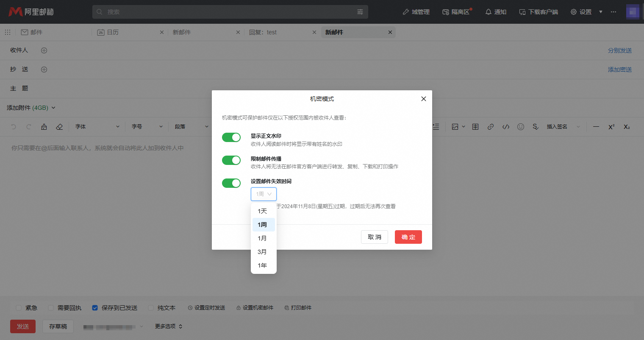The width and height of the screenshot is (644, 340).
Task: Click the source code view icon
Action: click(x=505, y=127)
